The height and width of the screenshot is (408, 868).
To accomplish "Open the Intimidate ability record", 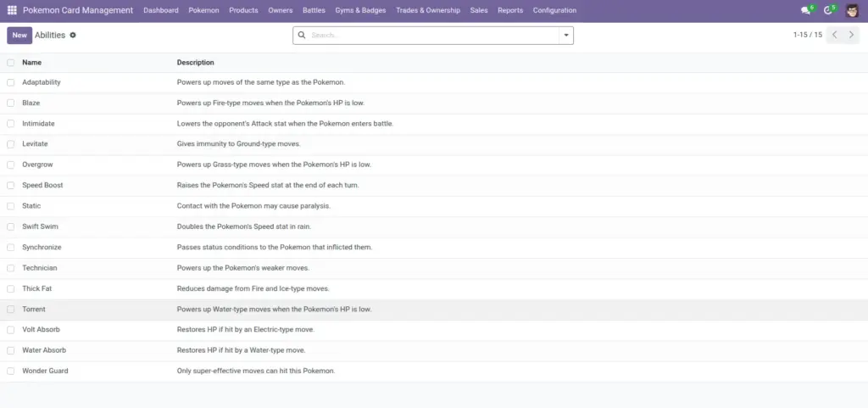I will [x=38, y=124].
